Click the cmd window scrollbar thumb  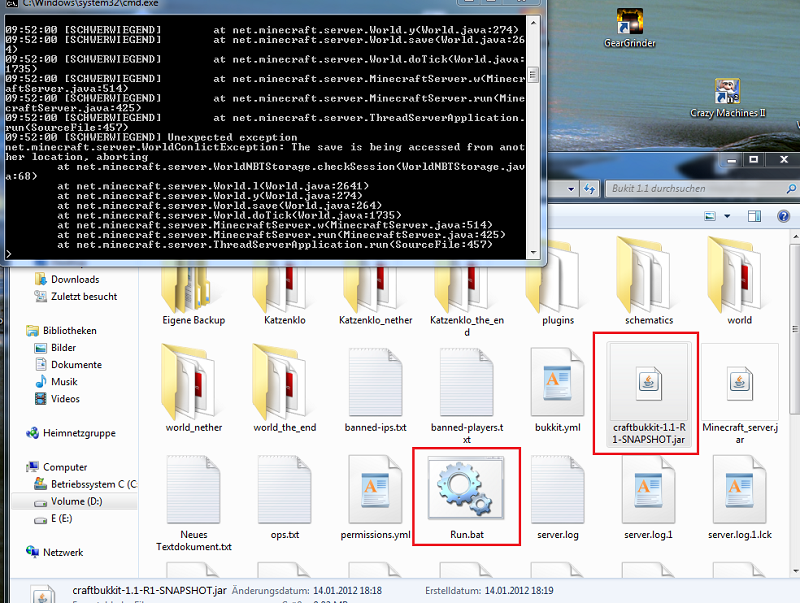tap(533, 75)
